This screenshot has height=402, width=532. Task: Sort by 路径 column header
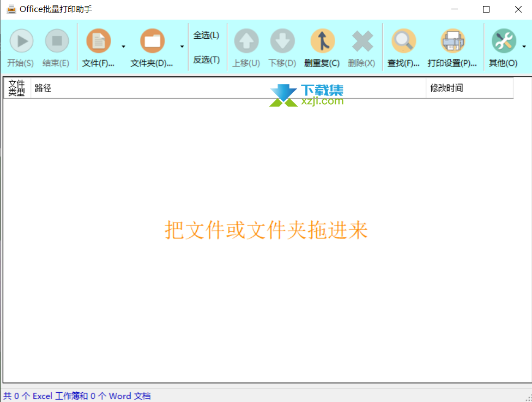point(228,88)
